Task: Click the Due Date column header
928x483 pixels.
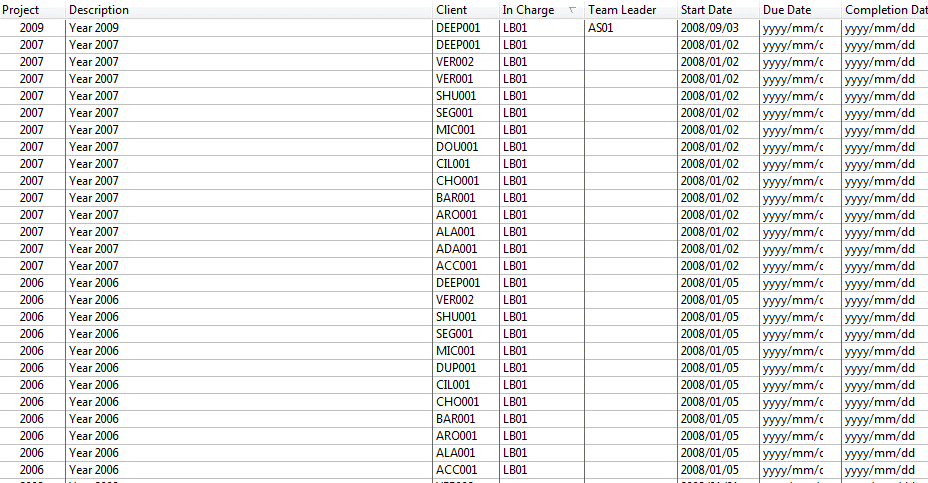Action: coord(787,10)
